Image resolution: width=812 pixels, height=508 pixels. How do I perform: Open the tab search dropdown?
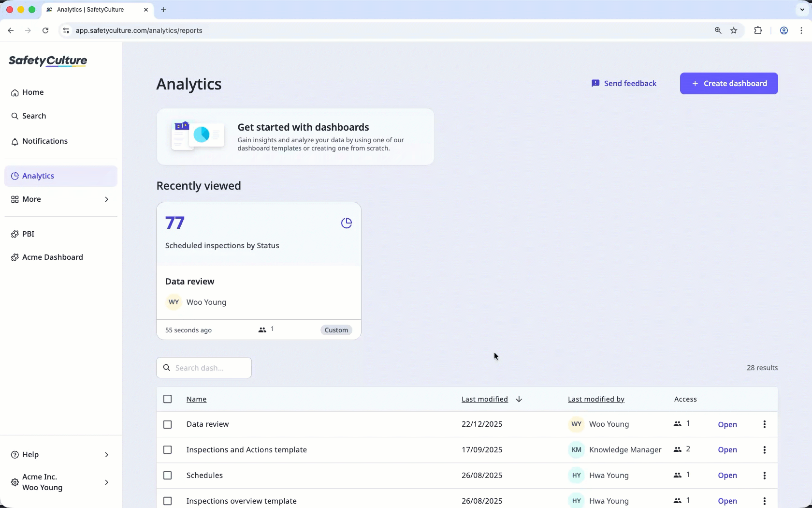click(802, 10)
